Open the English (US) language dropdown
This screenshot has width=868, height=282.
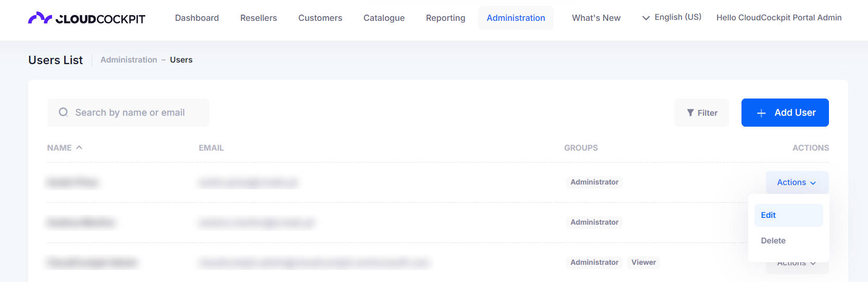[672, 17]
